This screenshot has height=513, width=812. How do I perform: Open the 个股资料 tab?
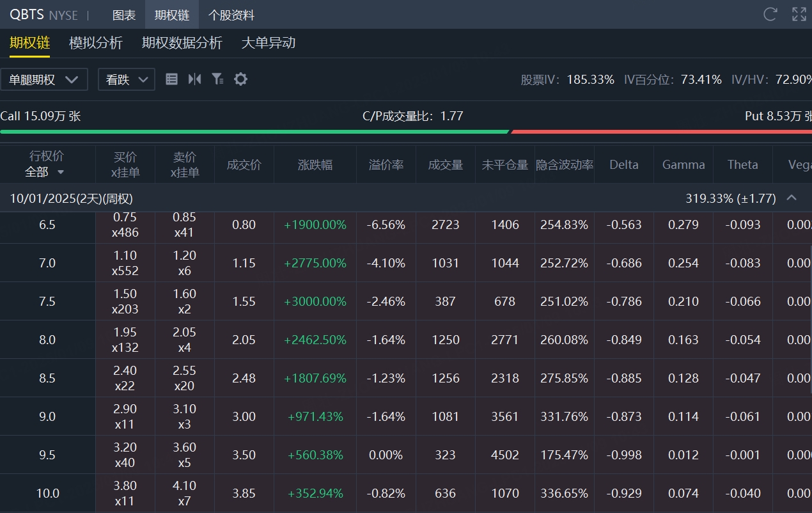[231, 15]
